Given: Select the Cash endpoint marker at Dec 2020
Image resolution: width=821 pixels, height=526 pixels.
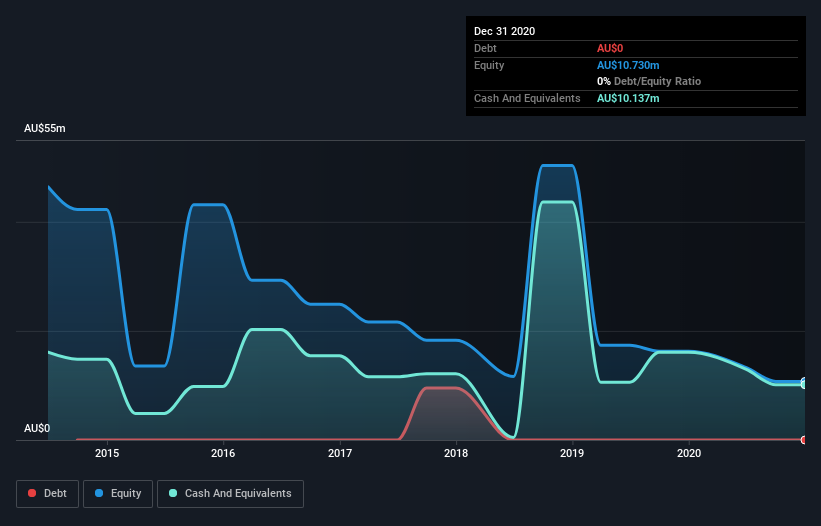Looking at the screenshot, I should 804,385.
